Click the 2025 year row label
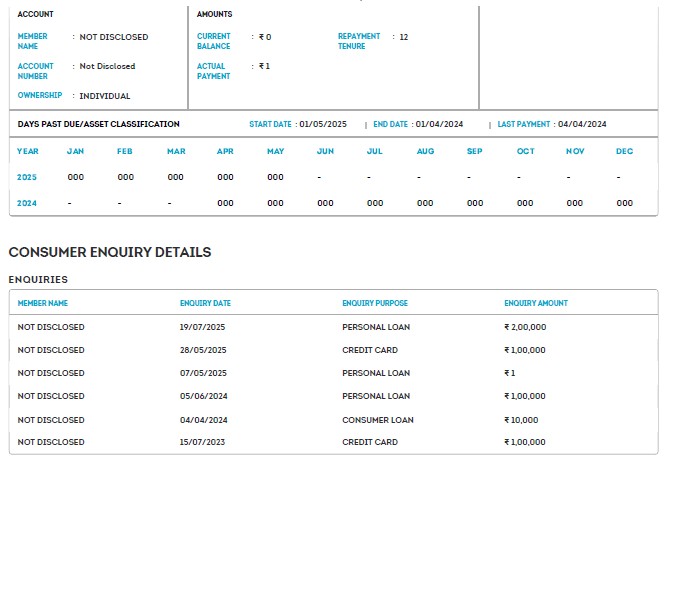This screenshot has width=677, height=598. click(28, 177)
